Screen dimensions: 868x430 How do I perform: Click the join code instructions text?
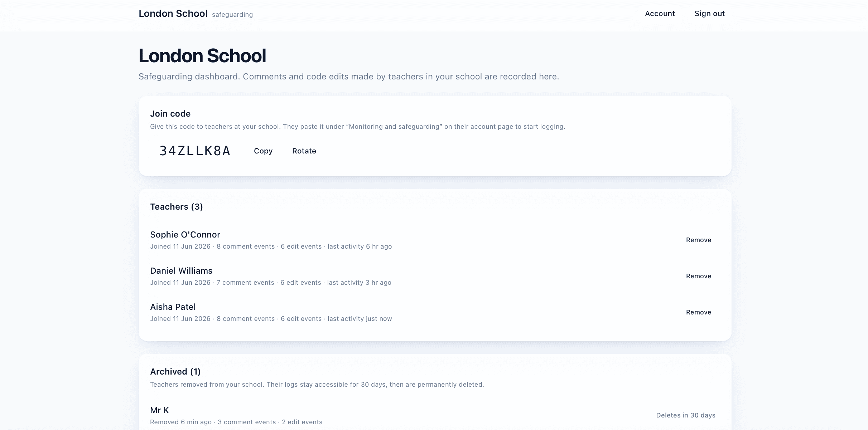[x=358, y=127]
